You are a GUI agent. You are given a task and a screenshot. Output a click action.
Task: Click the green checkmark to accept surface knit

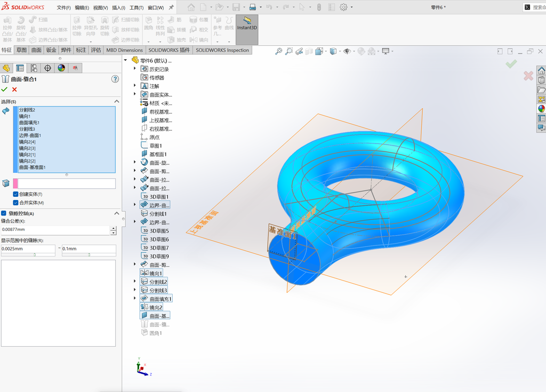[x=4, y=90]
